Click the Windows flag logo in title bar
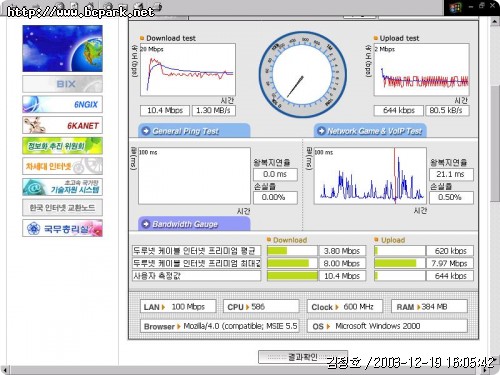 [455, 8]
